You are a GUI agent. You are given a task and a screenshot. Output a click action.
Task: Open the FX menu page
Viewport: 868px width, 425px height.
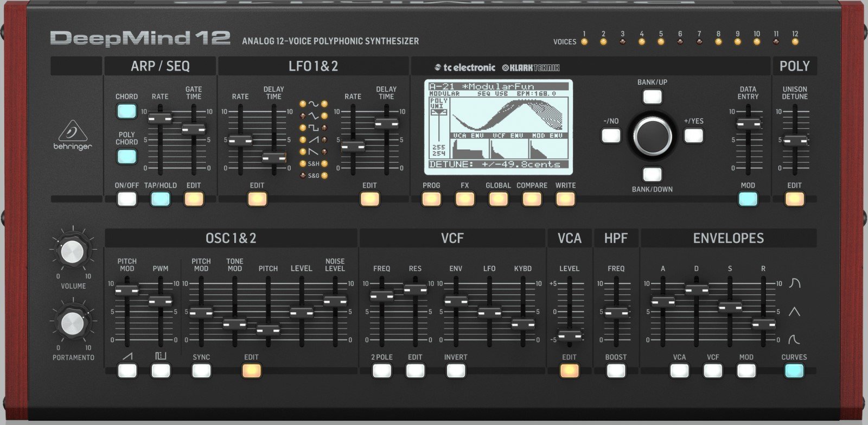(465, 199)
